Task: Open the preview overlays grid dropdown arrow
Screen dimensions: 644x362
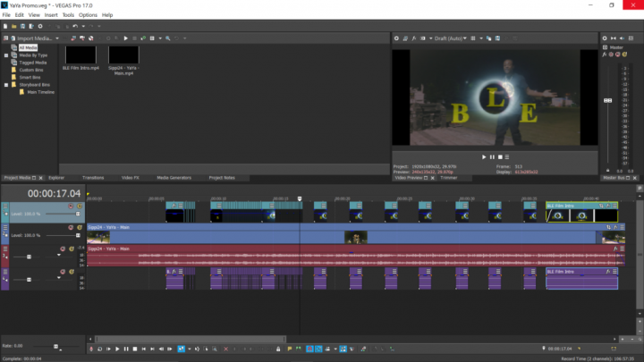Action: 481,38
